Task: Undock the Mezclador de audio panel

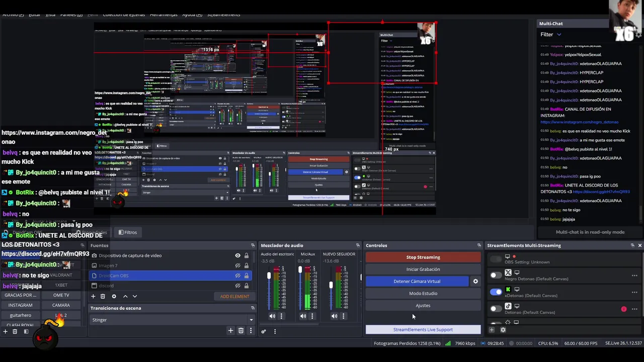Action: (358, 245)
